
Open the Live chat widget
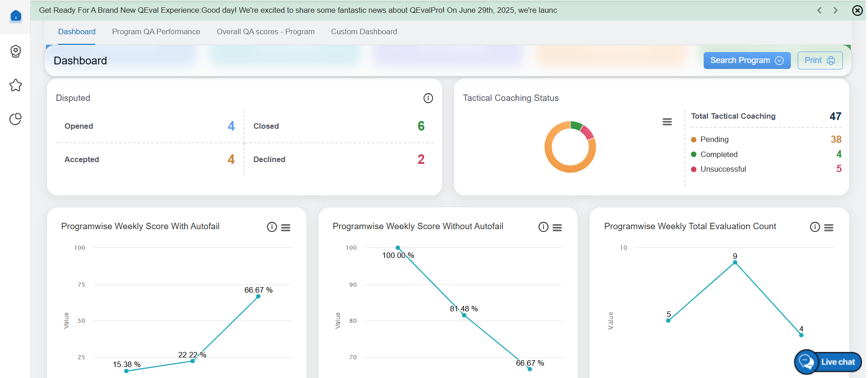[x=828, y=362]
